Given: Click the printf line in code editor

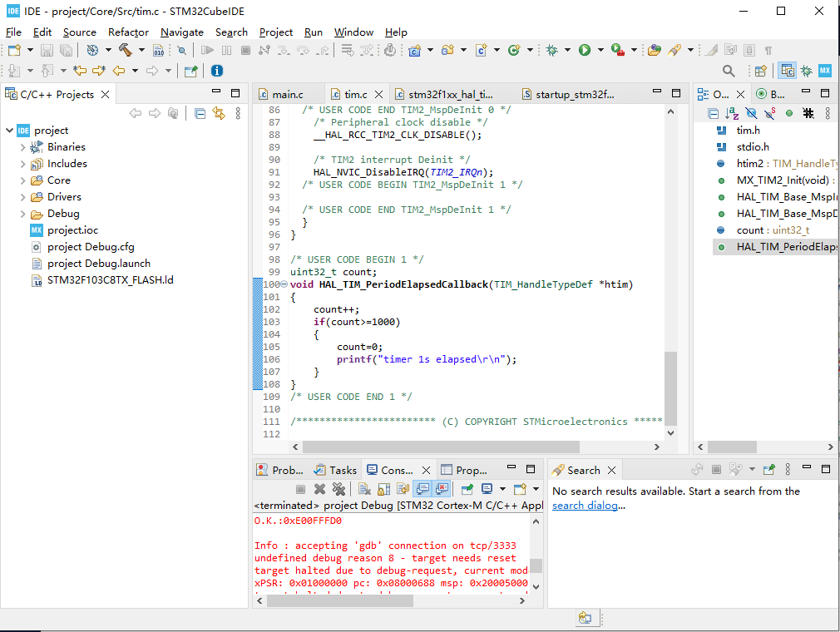Looking at the screenshot, I should point(427,359).
